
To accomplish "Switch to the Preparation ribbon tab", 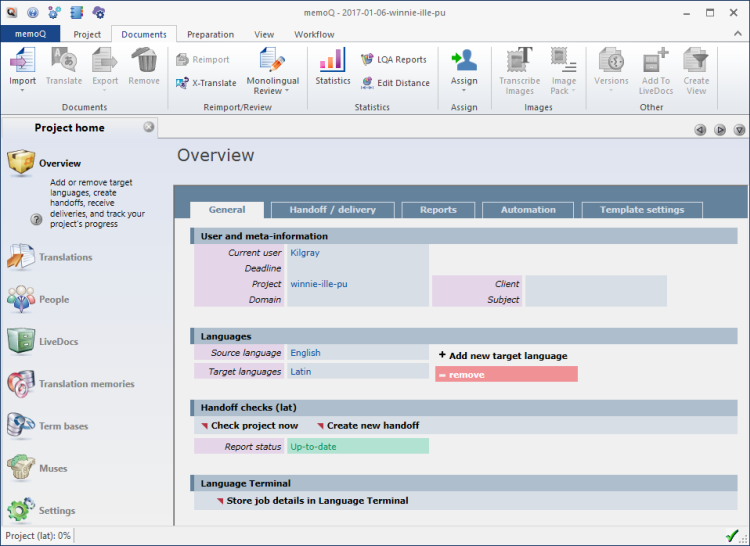I will click(210, 34).
